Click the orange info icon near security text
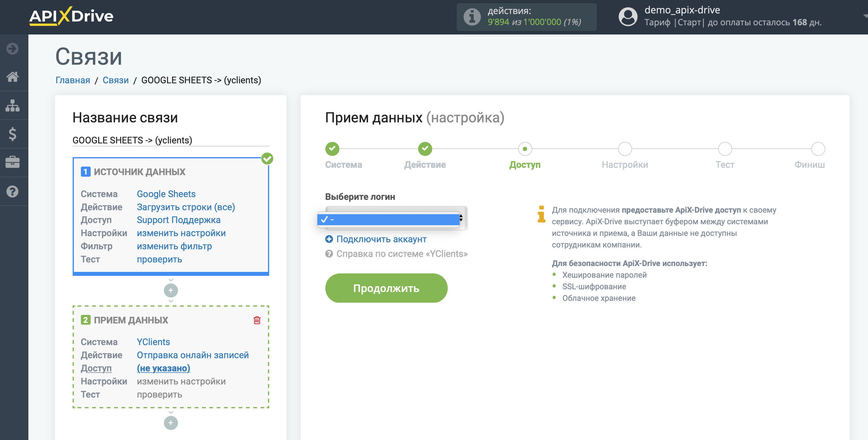Viewport: 868px width, 440px height. pos(541,214)
